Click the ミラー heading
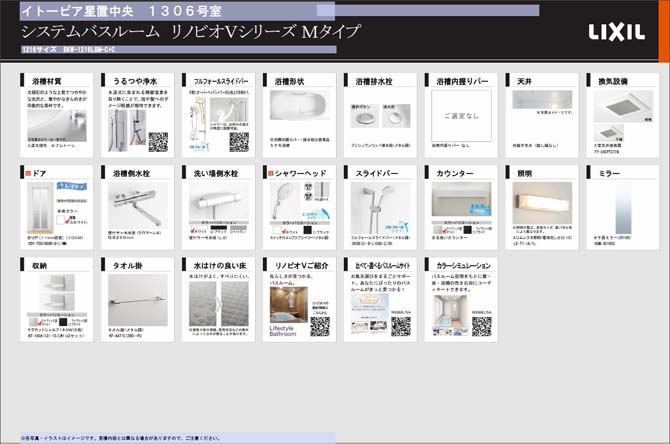The height and width of the screenshot is (444, 670). point(609,173)
